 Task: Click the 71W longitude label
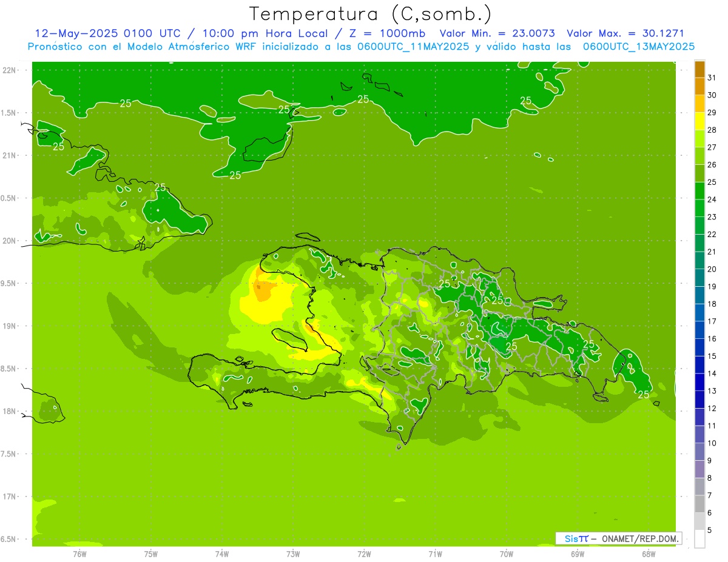coord(435,554)
